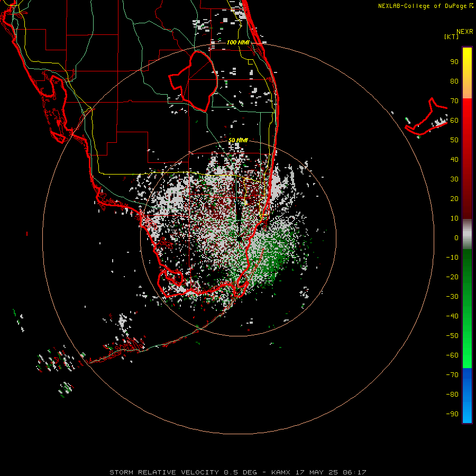Click the 80 value on the velocity scale
Screen dimensions: 476x476
[454, 81]
